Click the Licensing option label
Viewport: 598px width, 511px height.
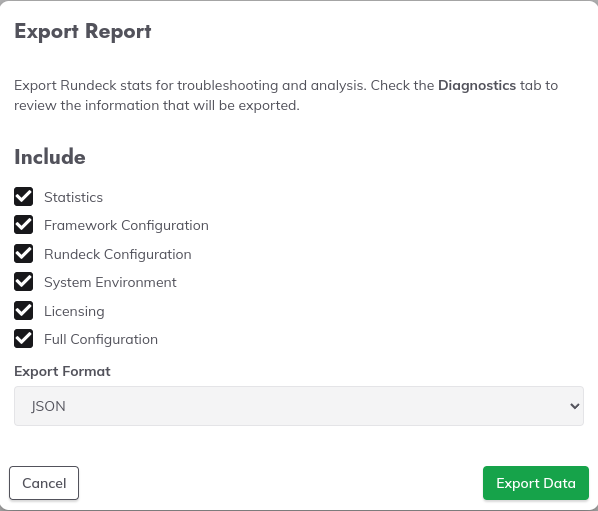[x=74, y=312]
